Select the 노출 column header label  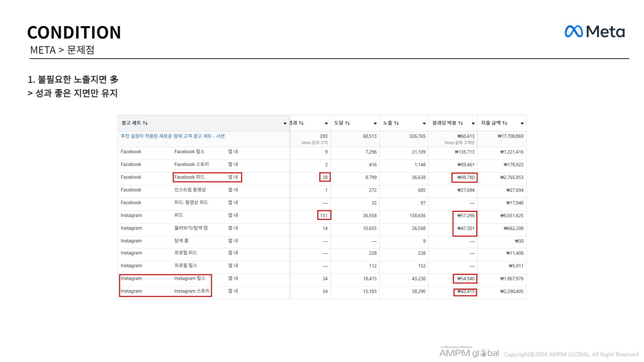point(388,123)
